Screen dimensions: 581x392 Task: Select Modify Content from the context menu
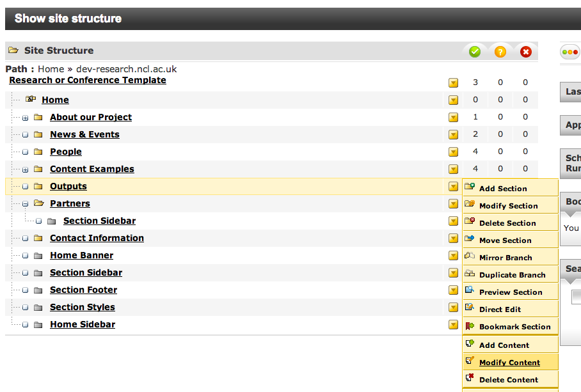(509, 363)
